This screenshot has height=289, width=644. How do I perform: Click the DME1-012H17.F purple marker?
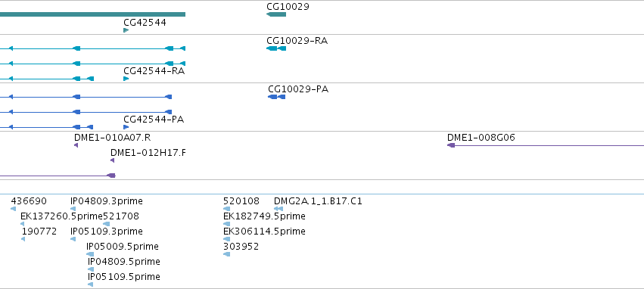[113, 160]
